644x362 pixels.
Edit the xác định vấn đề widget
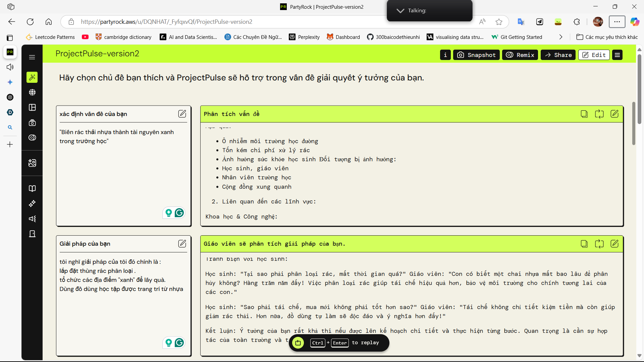182,114
